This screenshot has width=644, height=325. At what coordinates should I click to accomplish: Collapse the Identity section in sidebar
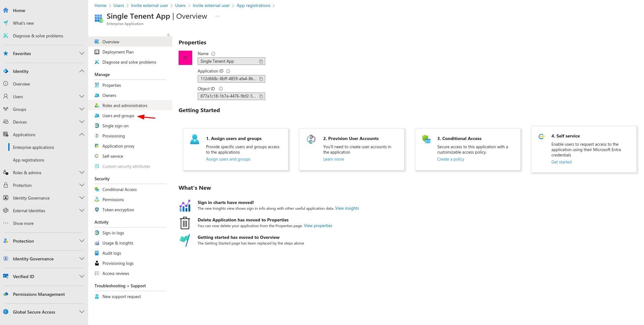[x=82, y=71]
